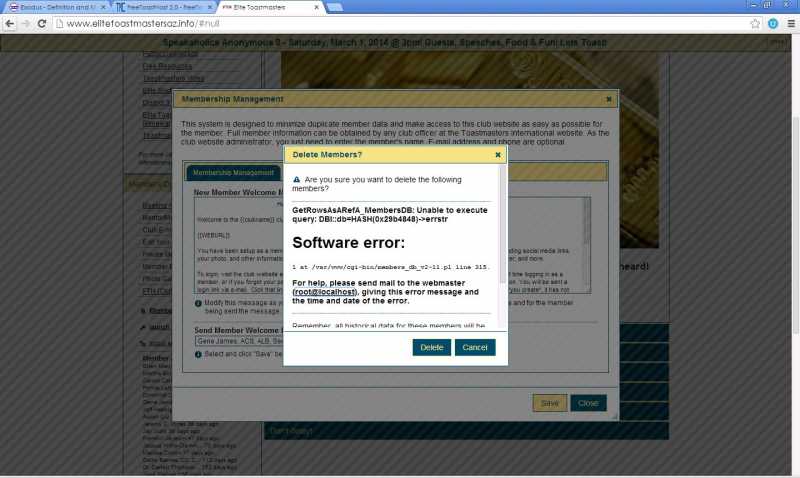Click the browser back arrow
The height and width of the screenshot is (478, 800).
13,23
